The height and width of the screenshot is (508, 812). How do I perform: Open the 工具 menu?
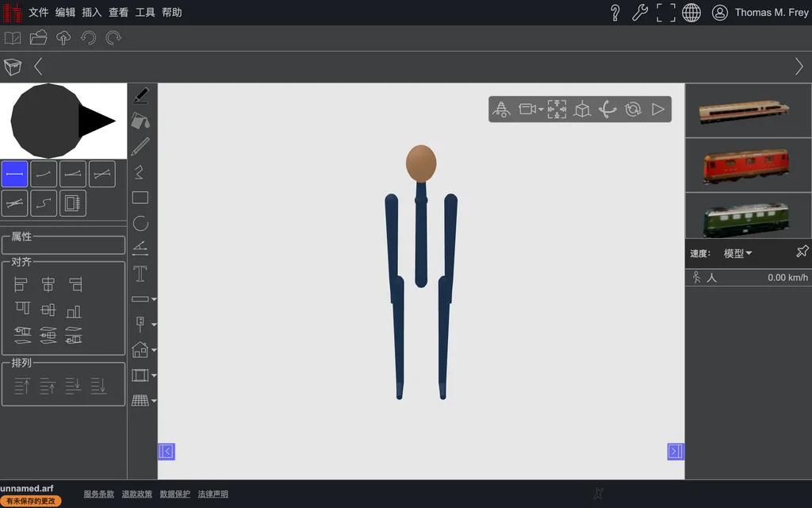pyautogui.click(x=145, y=13)
